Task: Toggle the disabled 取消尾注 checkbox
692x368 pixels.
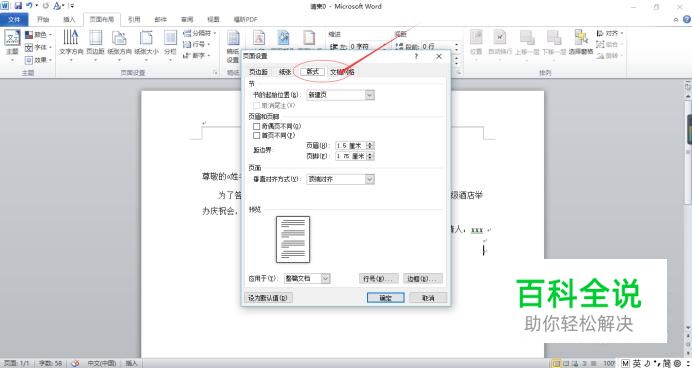Action: [256, 106]
